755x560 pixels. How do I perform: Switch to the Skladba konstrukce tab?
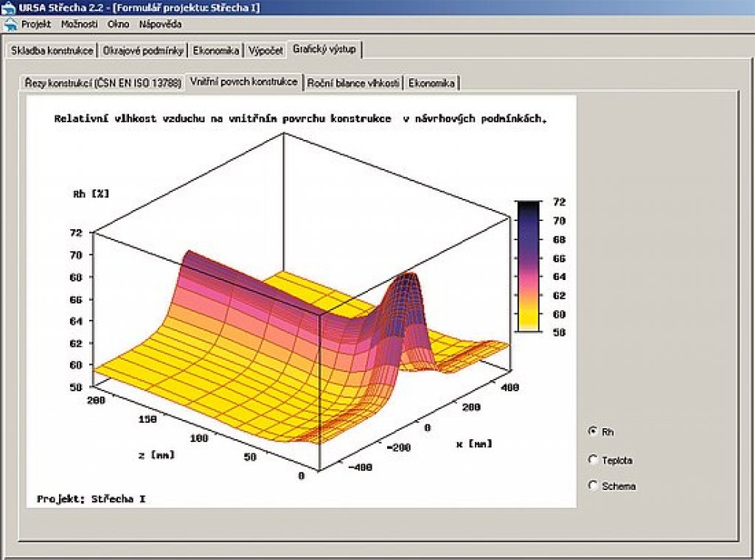(x=52, y=51)
